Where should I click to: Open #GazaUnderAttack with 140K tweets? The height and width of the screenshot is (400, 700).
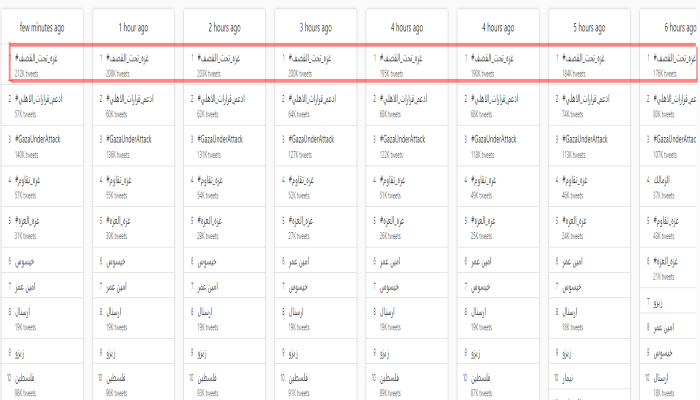pos(36,139)
